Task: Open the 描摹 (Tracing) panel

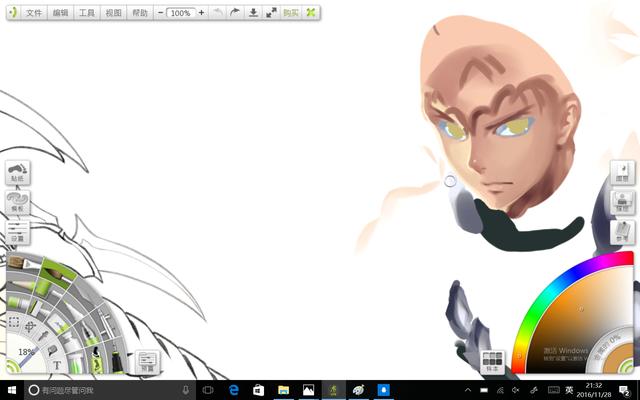Action: pyautogui.click(x=623, y=203)
